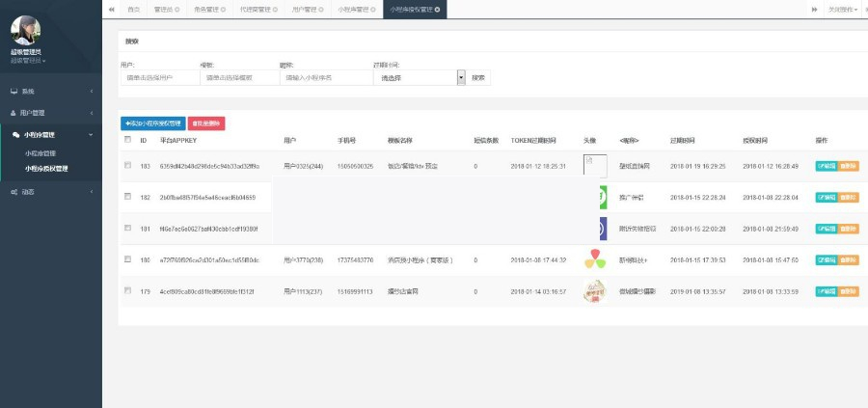868x408 pixels.
Task: Click the 昵称 search input field
Action: tap(324, 77)
